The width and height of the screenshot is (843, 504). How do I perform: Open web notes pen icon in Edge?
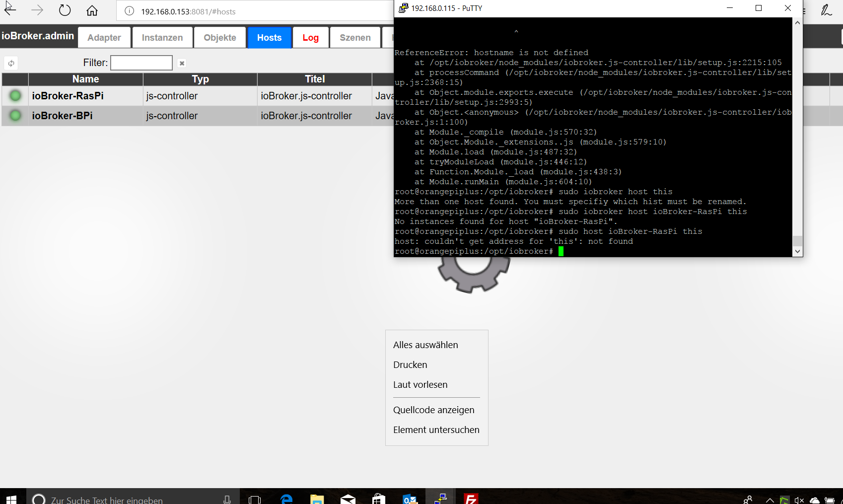826,10
